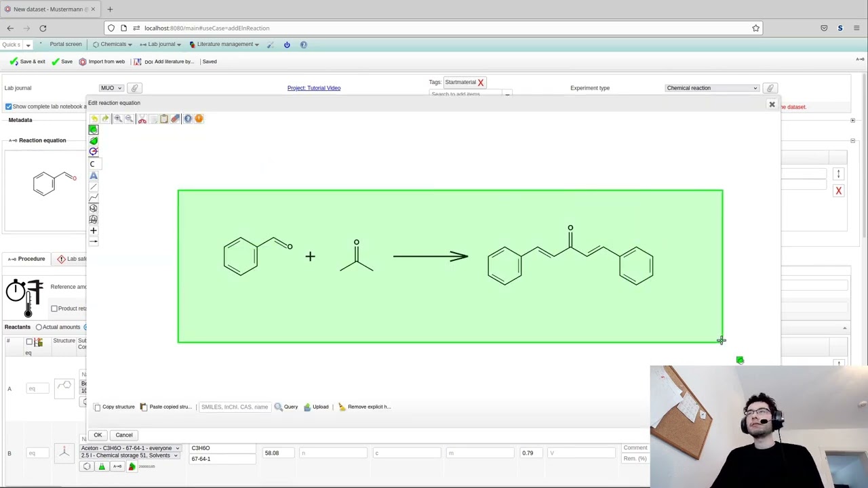Open the Chemical storage 51 Solvents dropdown

coord(130,455)
